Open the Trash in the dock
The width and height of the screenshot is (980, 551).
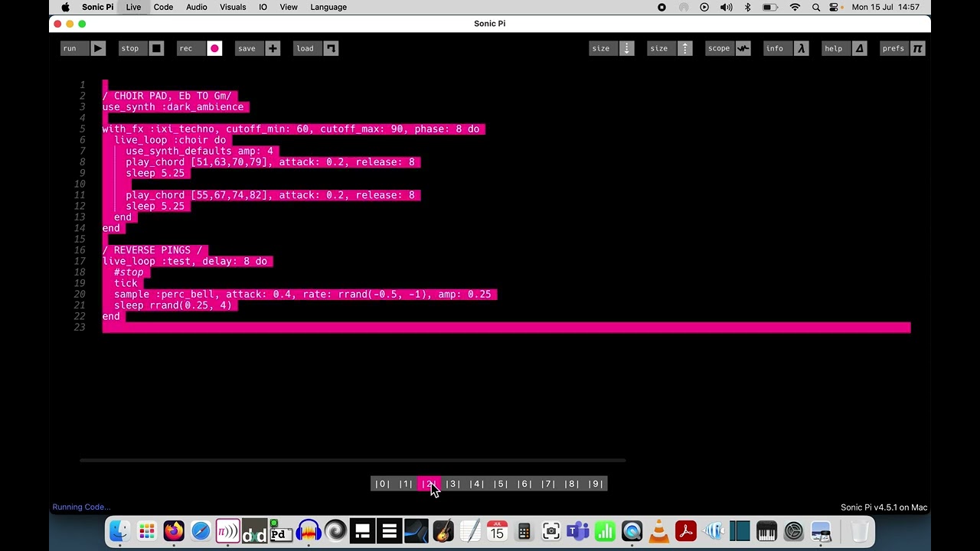(860, 530)
